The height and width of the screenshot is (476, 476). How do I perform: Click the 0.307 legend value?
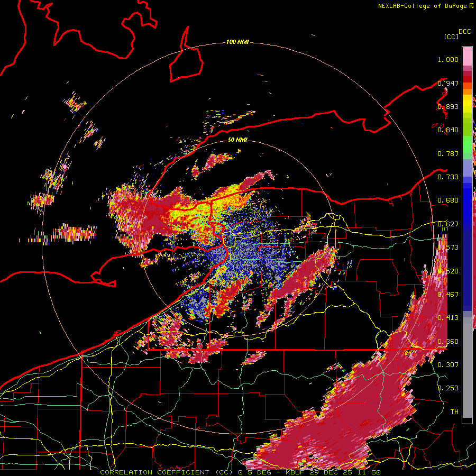tap(448, 364)
